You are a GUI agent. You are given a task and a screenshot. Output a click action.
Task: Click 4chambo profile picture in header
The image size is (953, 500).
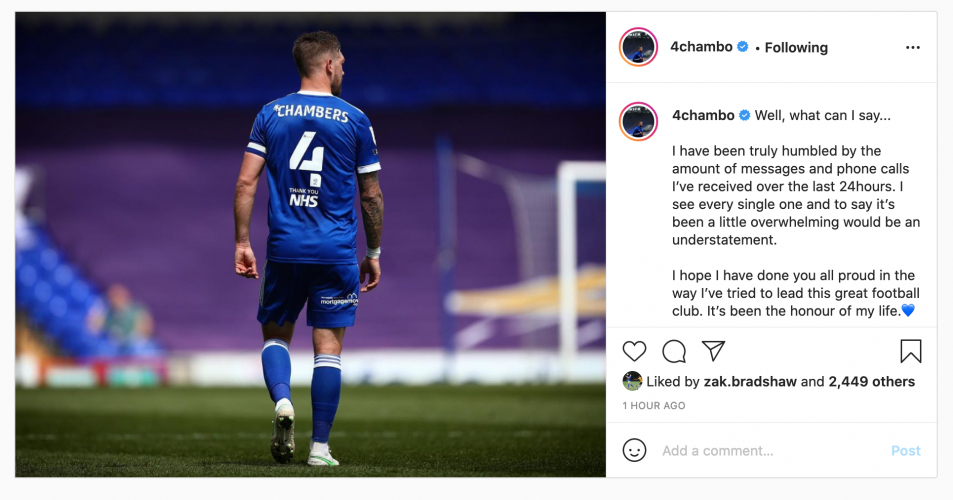638,47
